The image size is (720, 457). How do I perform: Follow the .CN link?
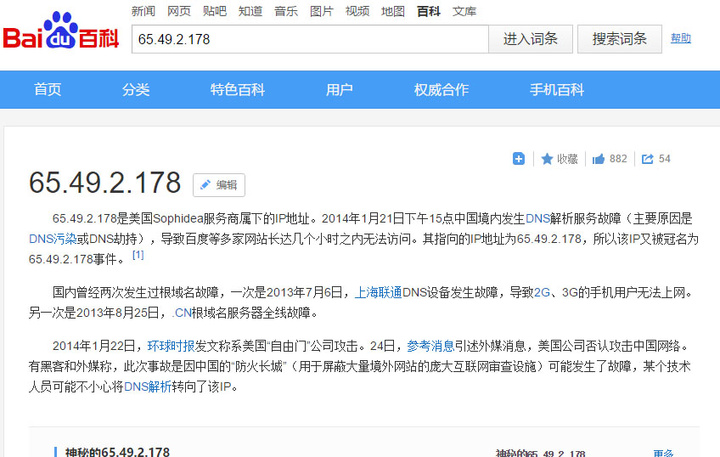click(x=182, y=313)
